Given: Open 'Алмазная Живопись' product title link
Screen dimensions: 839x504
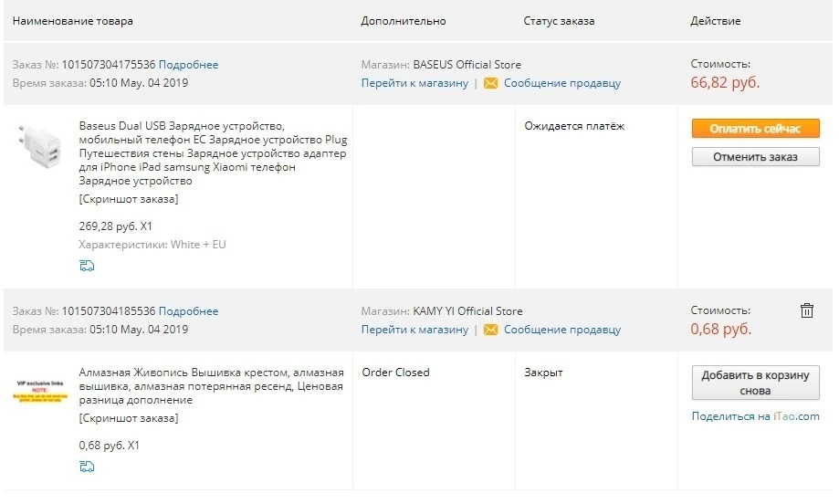Looking at the screenshot, I should tap(212, 386).
